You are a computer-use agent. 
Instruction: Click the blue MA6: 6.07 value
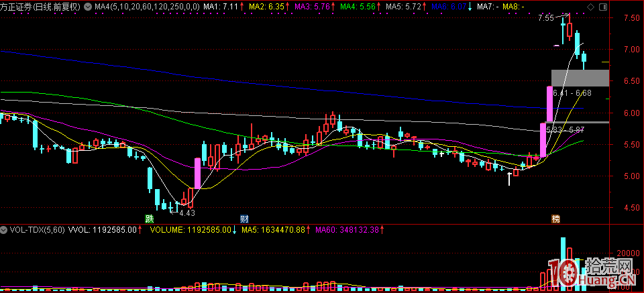coord(449,7)
